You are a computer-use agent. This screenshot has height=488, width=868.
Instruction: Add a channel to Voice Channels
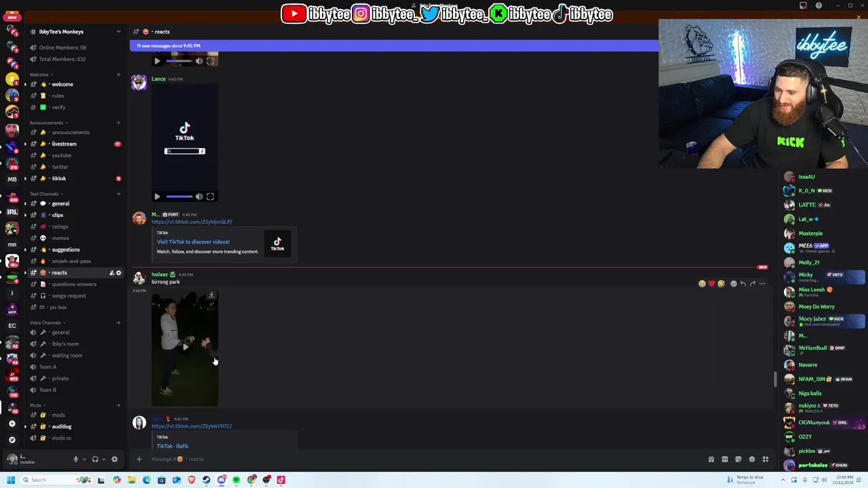[118, 323]
